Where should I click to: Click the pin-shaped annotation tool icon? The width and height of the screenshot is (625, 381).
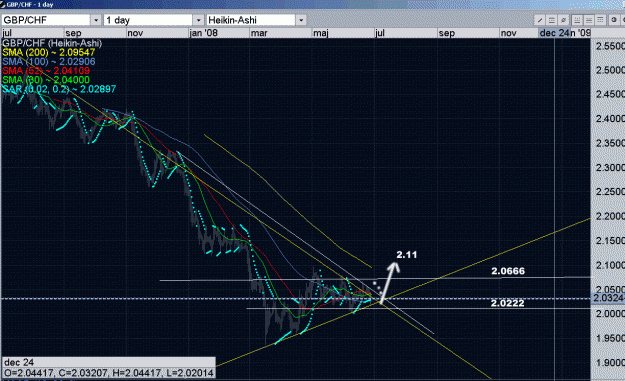[x=563, y=20]
